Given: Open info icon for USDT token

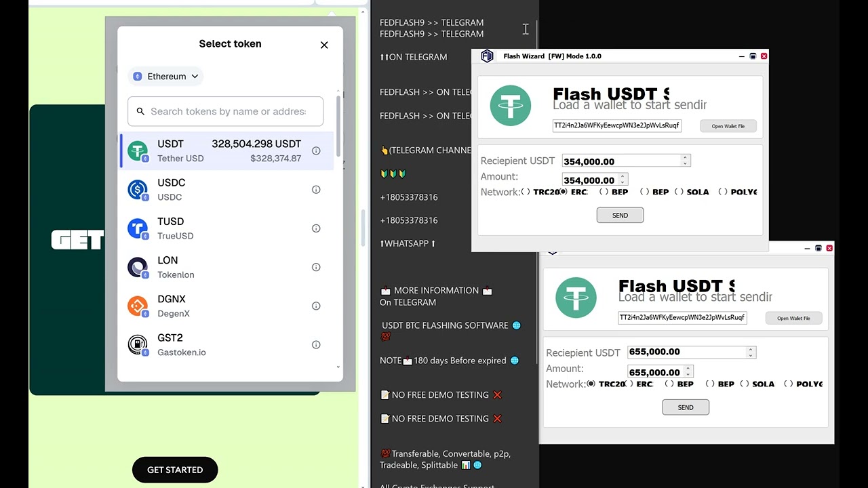Looking at the screenshot, I should tap(316, 151).
